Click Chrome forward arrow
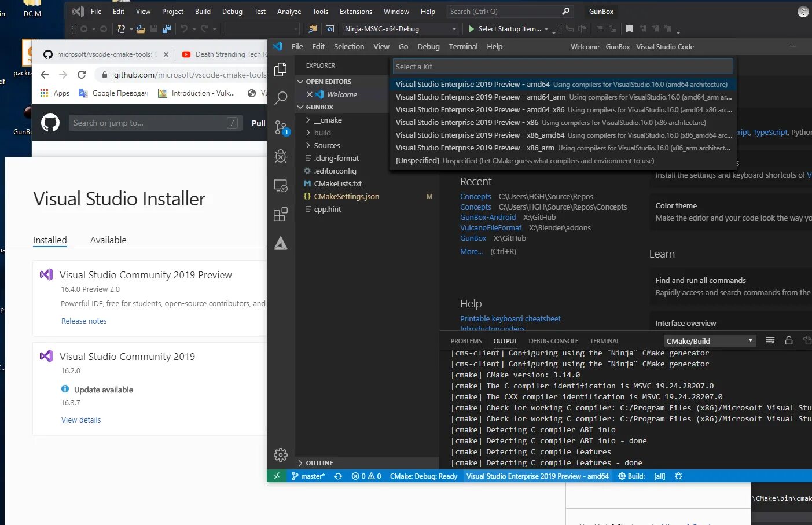This screenshot has height=525, width=812. (63, 75)
